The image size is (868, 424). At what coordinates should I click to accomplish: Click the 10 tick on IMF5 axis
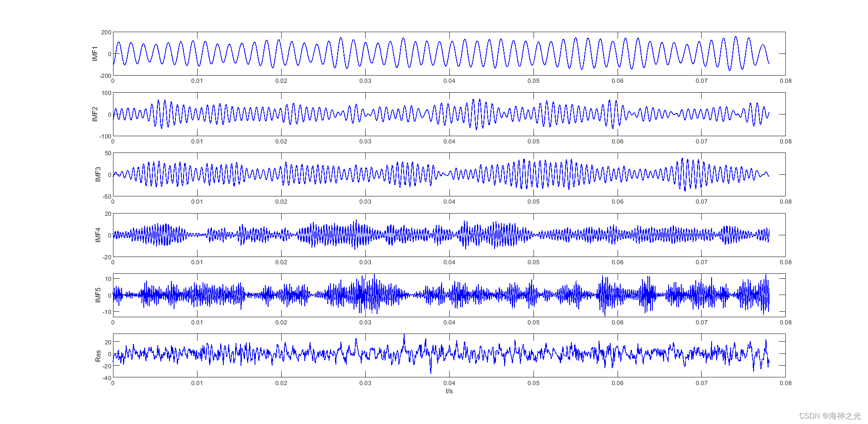tap(108, 279)
